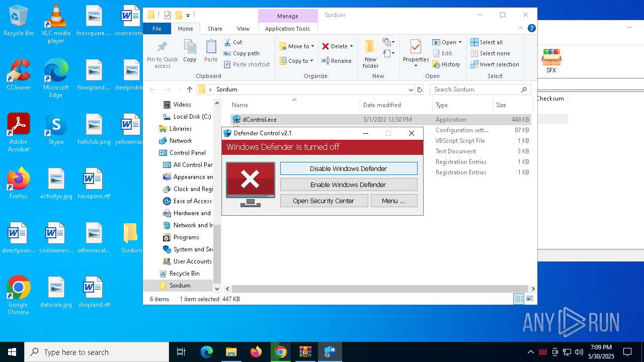
Task: Open VLC media player shortcut
Action: pos(56,24)
